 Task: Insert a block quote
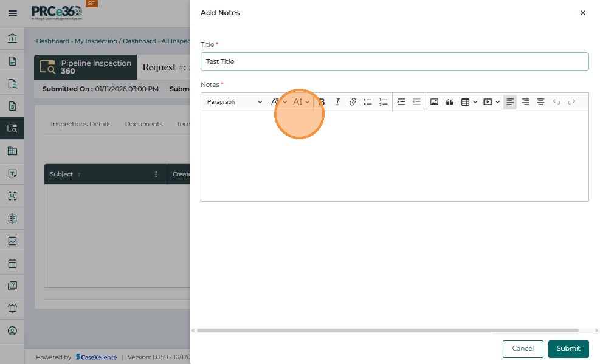coord(450,102)
